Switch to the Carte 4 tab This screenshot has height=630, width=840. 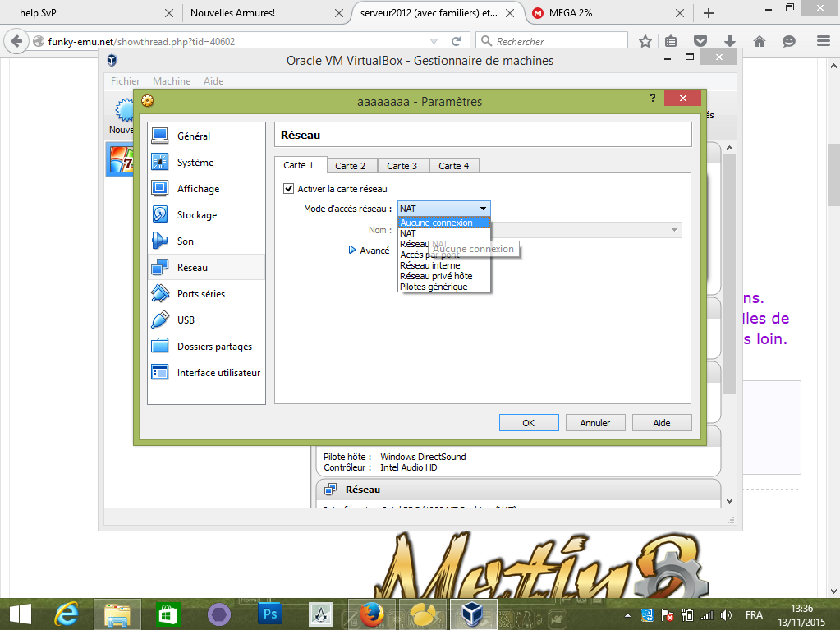point(454,166)
